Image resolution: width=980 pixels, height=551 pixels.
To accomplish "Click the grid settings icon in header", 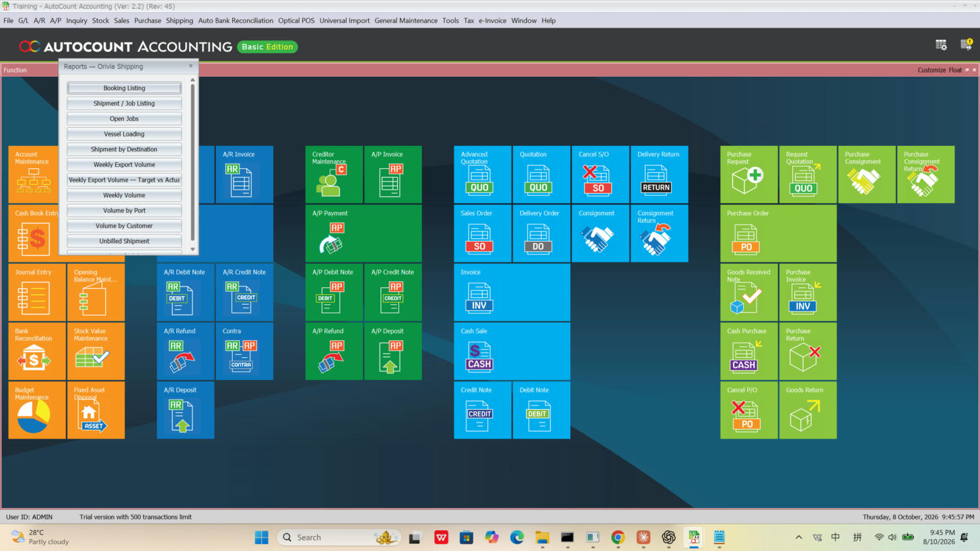I will [x=941, y=45].
